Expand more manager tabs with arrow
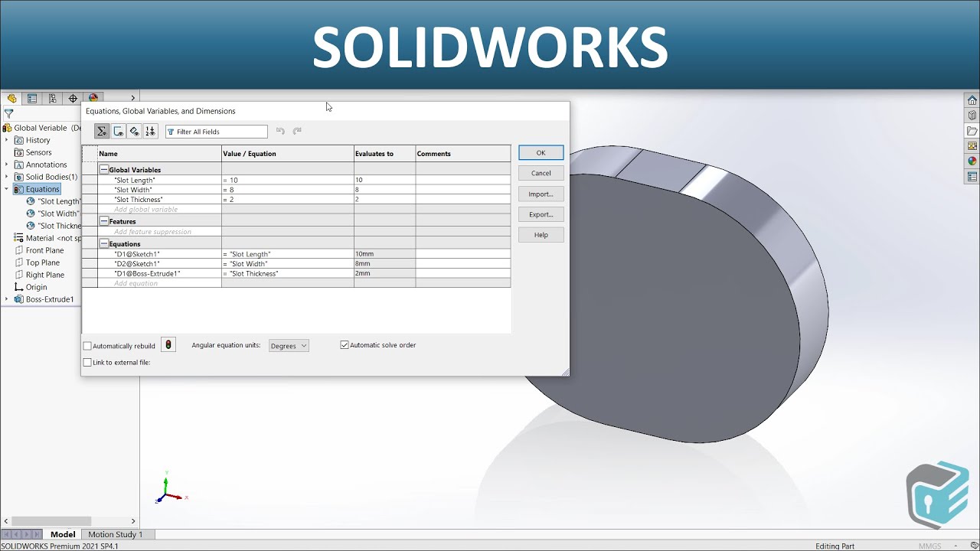 pyautogui.click(x=132, y=98)
